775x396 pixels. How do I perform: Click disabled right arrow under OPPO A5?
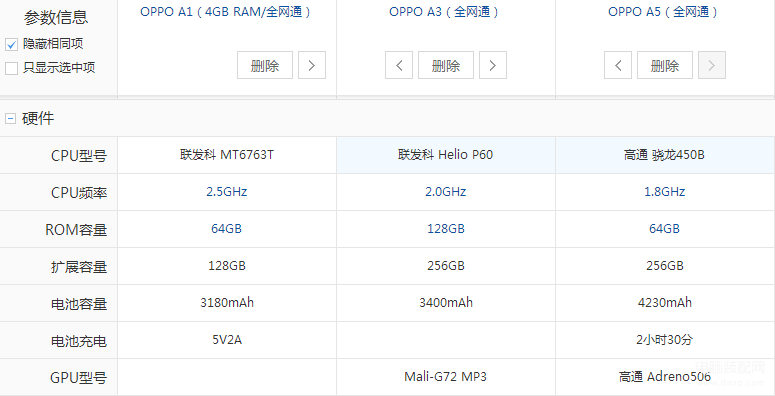tap(712, 65)
